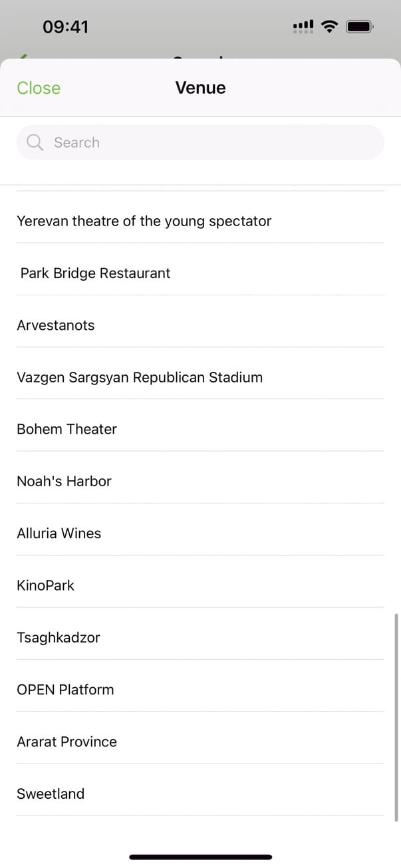Viewport: 401px width, 868px height.
Task: Select the Arvestanots venue
Action: pos(56,325)
